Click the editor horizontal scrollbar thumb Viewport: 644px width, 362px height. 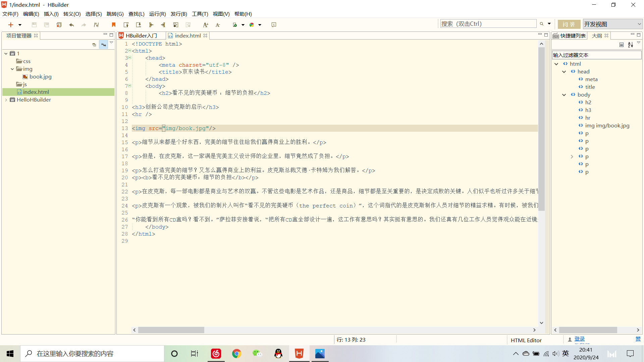[x=171, y=330]
